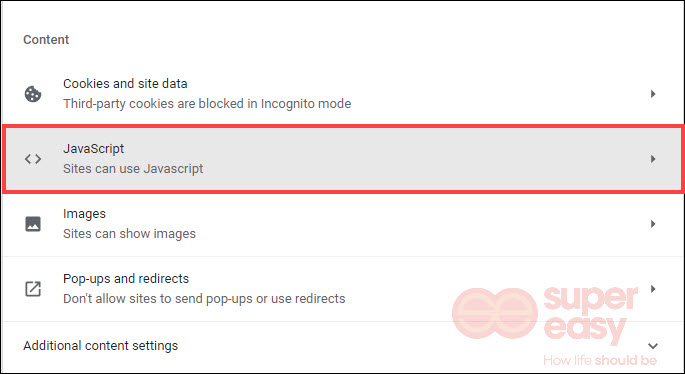Select the JavaScript title text
The image size is (685, 374).
[93, 149]
